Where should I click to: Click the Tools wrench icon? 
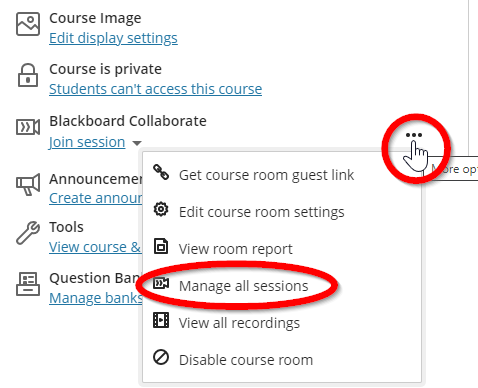pyautogui.click(x=28, y=233)
